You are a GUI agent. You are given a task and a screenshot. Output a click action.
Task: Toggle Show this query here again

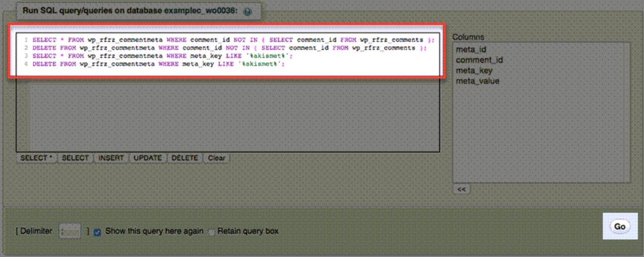coord(98,232)
